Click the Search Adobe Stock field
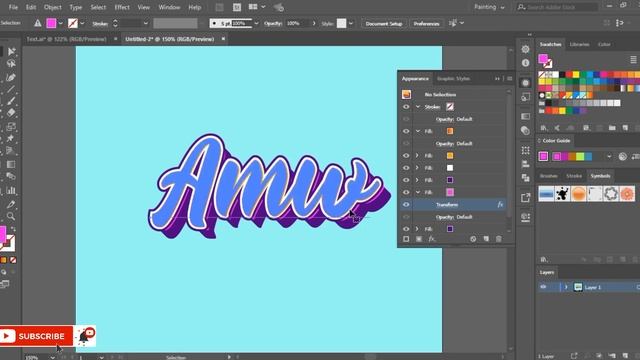This screenshot has height=360, width=640. coord(561,7)
